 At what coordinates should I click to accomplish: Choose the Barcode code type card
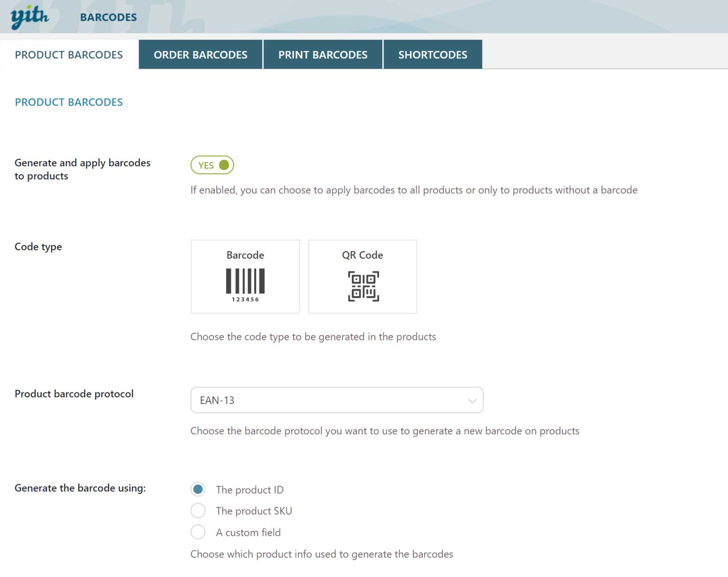click(x=245, y=277)
